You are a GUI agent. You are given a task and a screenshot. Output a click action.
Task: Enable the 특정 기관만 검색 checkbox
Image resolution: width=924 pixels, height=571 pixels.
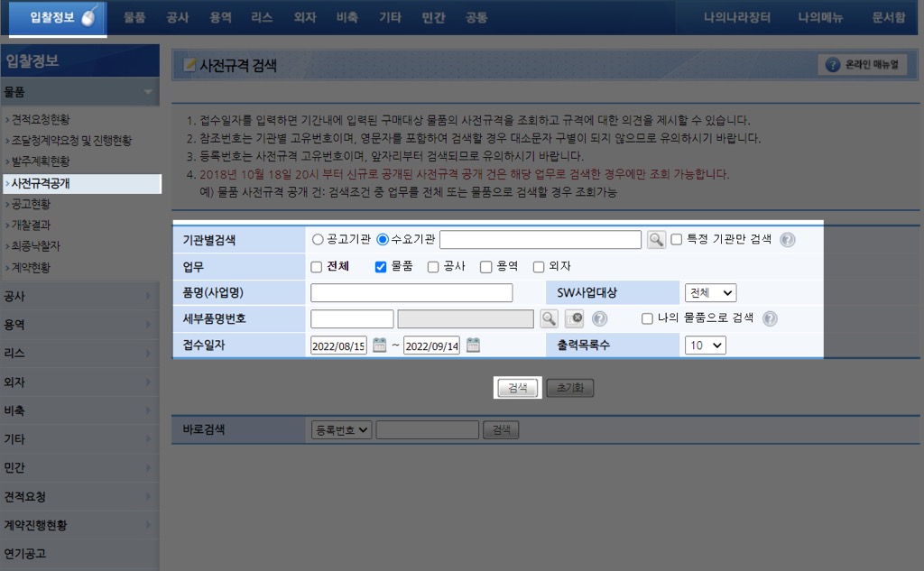pos(675,239)
